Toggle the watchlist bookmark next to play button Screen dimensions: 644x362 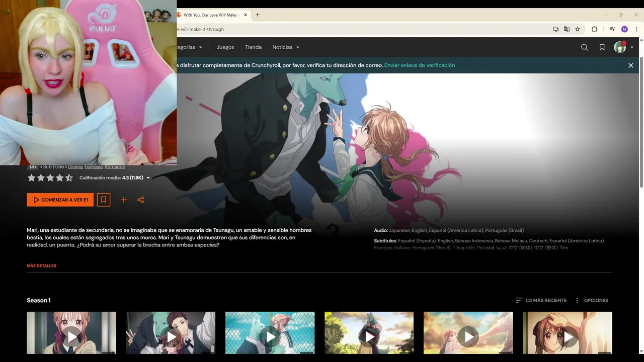[x=103, y=200]
